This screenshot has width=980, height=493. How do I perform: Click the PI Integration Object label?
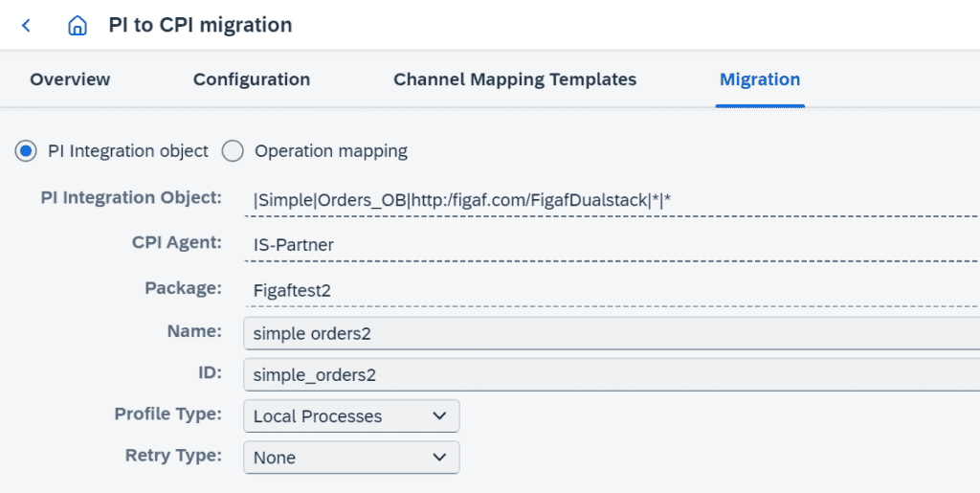131,198
